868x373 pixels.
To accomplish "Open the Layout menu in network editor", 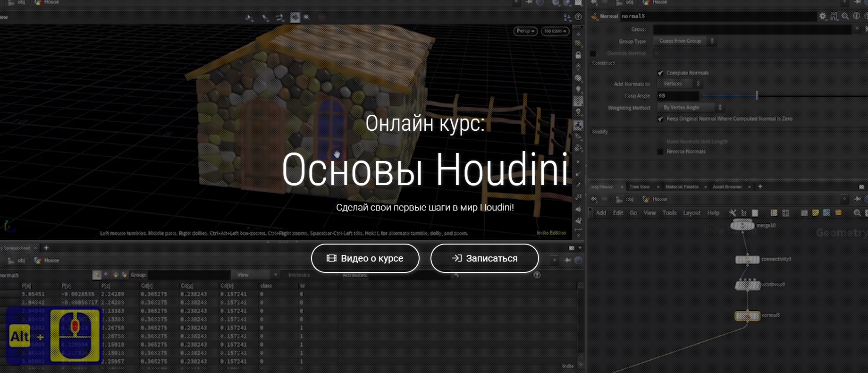I will point(691,213).
